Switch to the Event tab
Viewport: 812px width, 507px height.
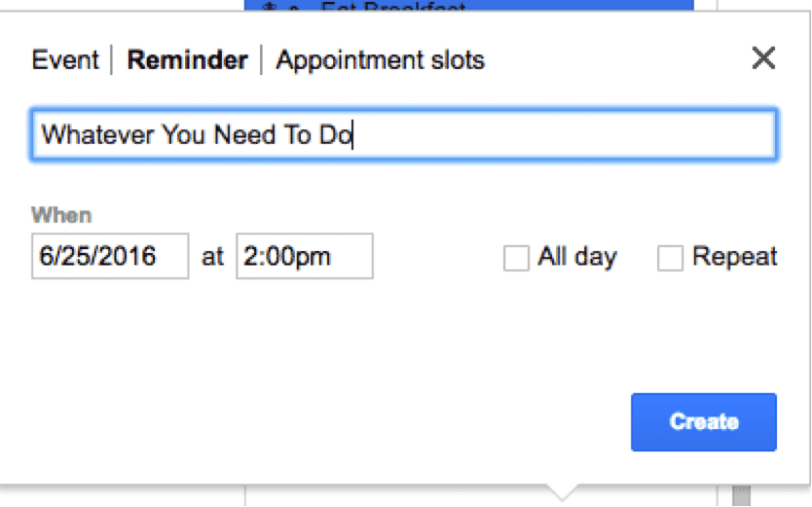click(65, 59)
